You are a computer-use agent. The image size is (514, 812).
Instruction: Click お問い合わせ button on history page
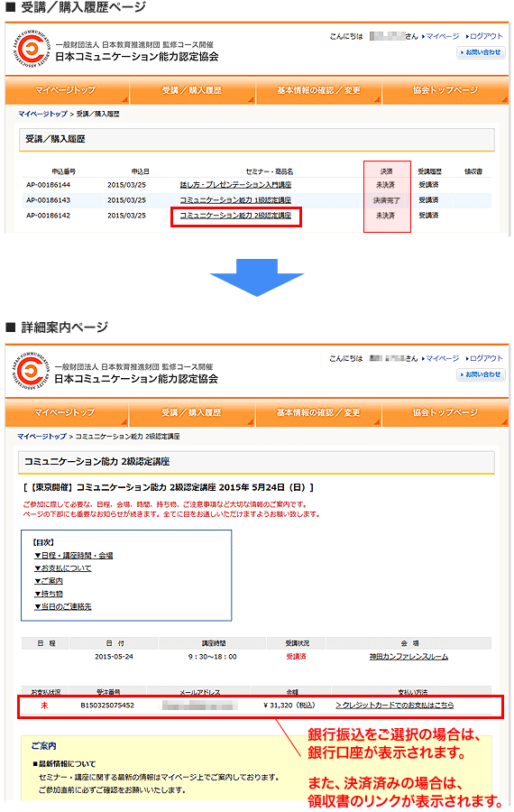pos(481,52)
